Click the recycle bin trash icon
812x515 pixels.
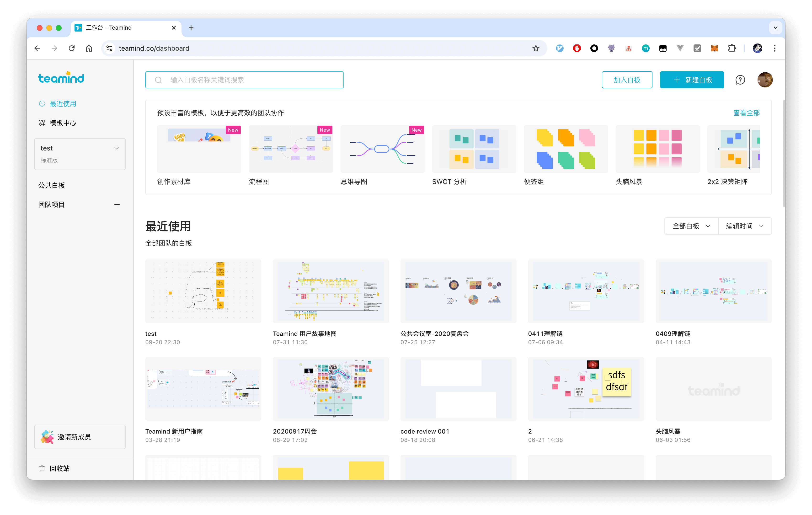(42, 468)
